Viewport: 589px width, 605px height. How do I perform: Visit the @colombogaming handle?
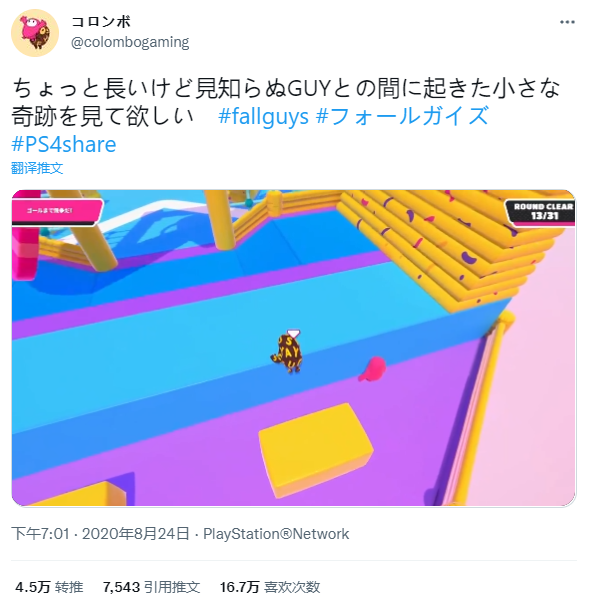tap(130, 42)
